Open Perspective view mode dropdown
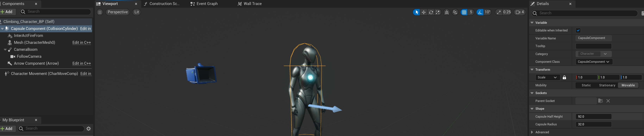644x136 pixels. coord(117,12)
